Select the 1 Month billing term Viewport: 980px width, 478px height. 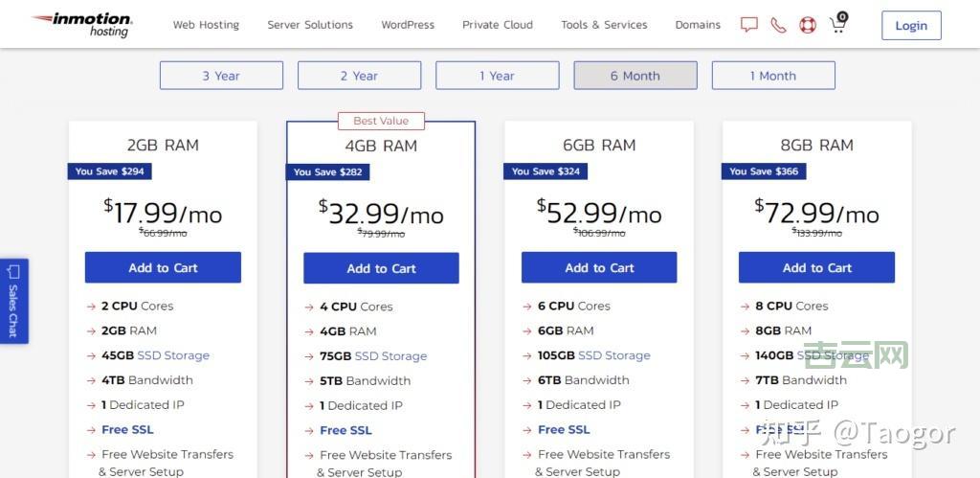(773, 76)
